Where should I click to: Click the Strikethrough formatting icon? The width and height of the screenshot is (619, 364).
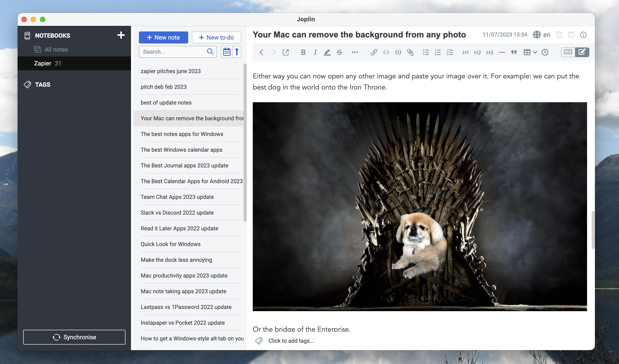[339, 52]
